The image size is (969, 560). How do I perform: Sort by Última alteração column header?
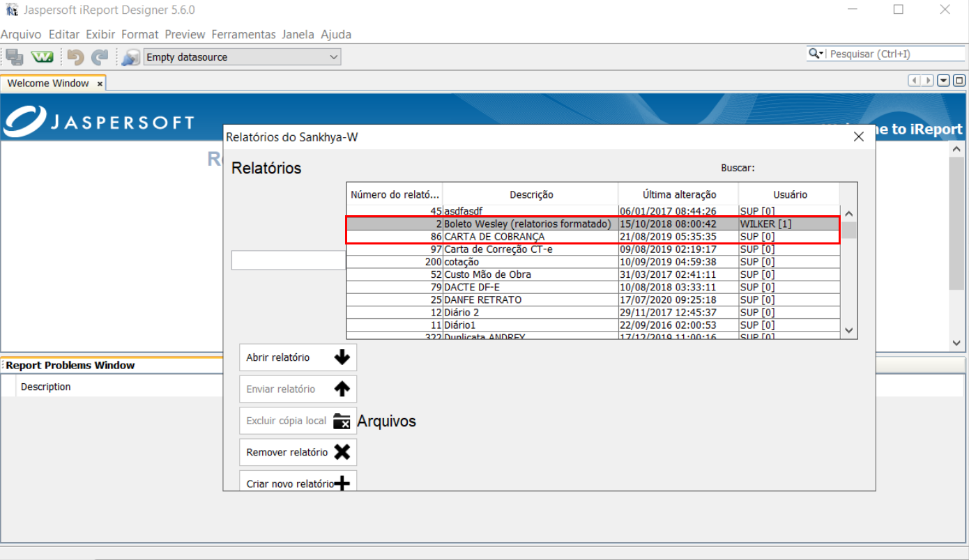point(678,194)
